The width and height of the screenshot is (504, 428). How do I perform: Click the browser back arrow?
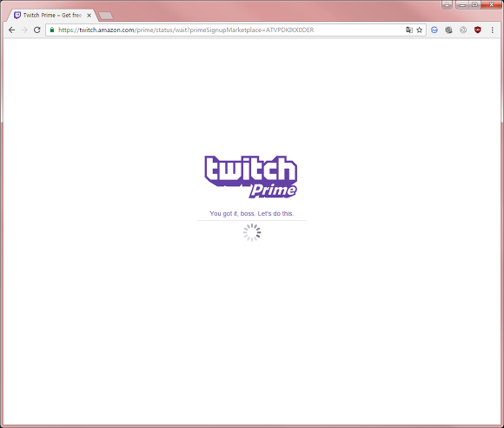pyautogui.click(x=11, y=30)
